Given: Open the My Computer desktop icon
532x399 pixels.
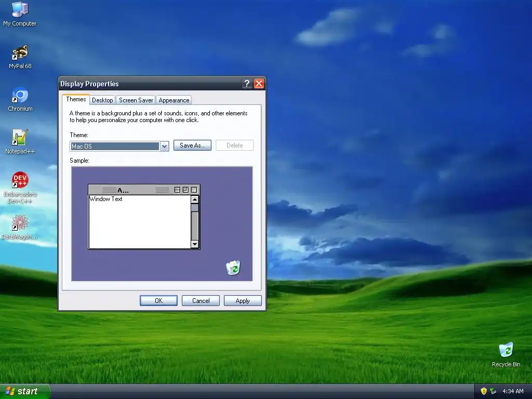Looking at the screenshot, I should 20,14.
